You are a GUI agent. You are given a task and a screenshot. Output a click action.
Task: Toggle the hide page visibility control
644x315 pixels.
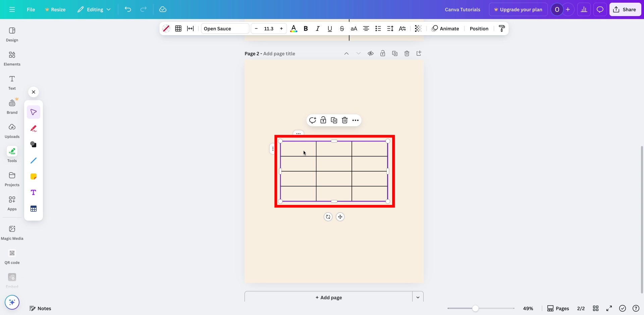point(371,53)
